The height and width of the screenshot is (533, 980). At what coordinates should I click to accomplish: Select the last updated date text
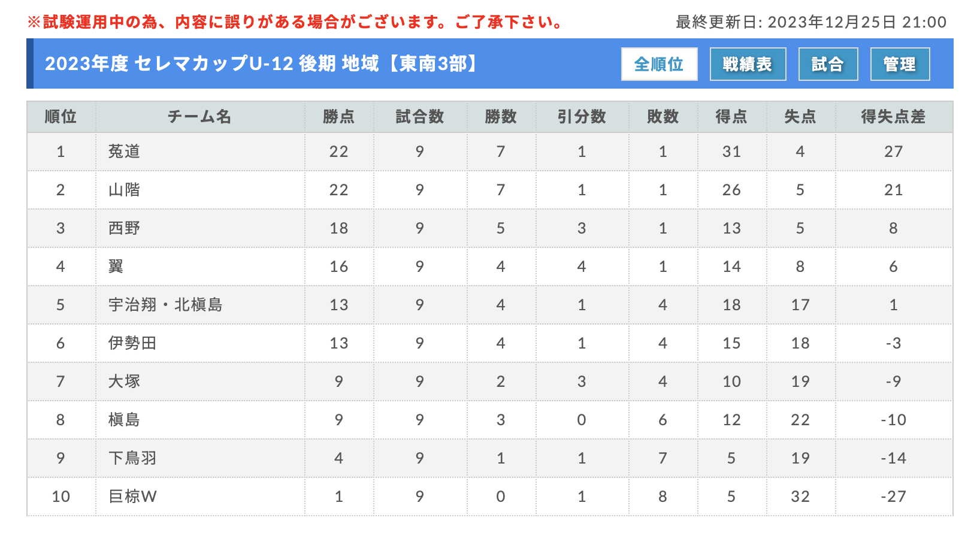[x=811, y=22]
